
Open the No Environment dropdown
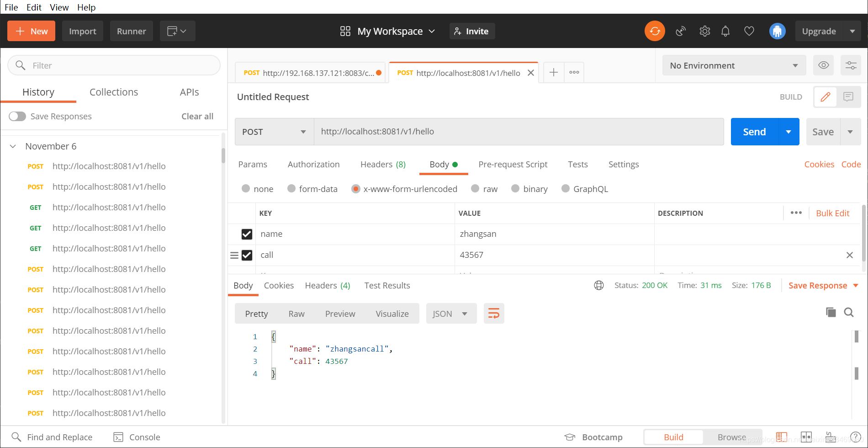[733, 65]
